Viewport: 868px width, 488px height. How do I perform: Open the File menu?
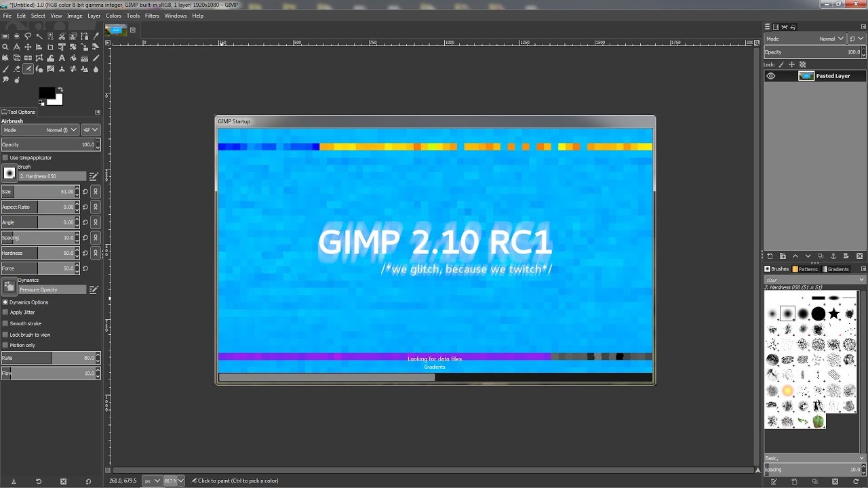[7, 16]
